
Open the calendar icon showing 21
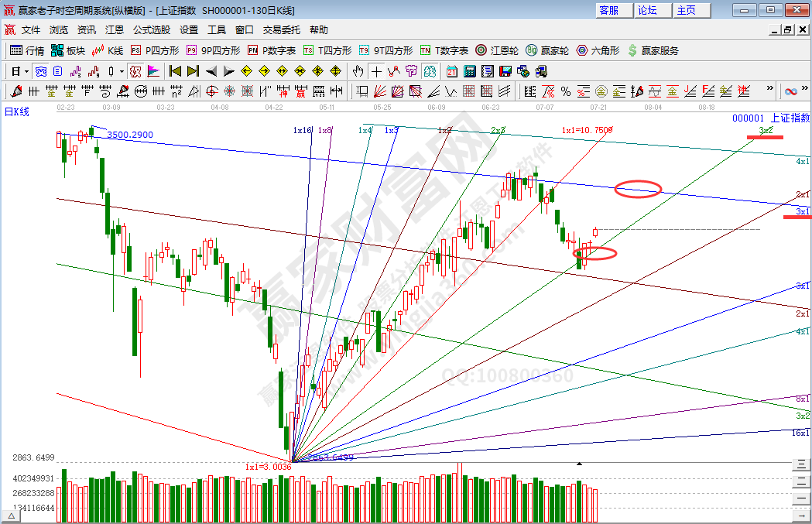(451, 71)
